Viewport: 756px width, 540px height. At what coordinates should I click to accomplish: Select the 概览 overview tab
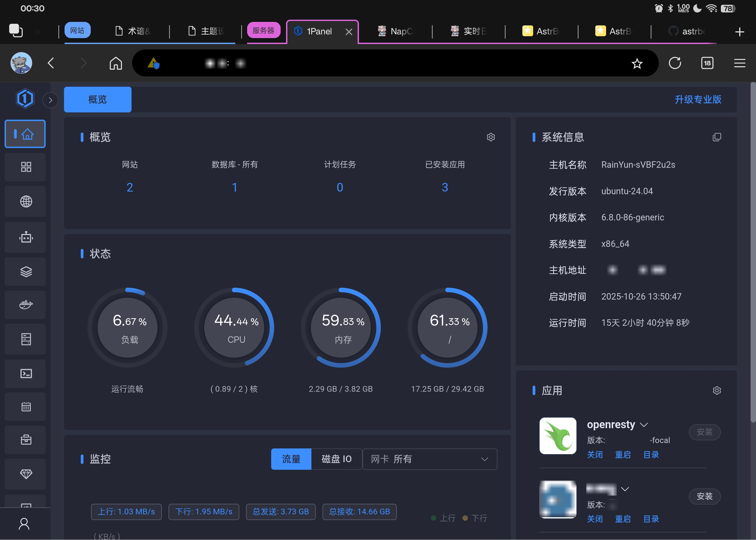click(98, 99)
